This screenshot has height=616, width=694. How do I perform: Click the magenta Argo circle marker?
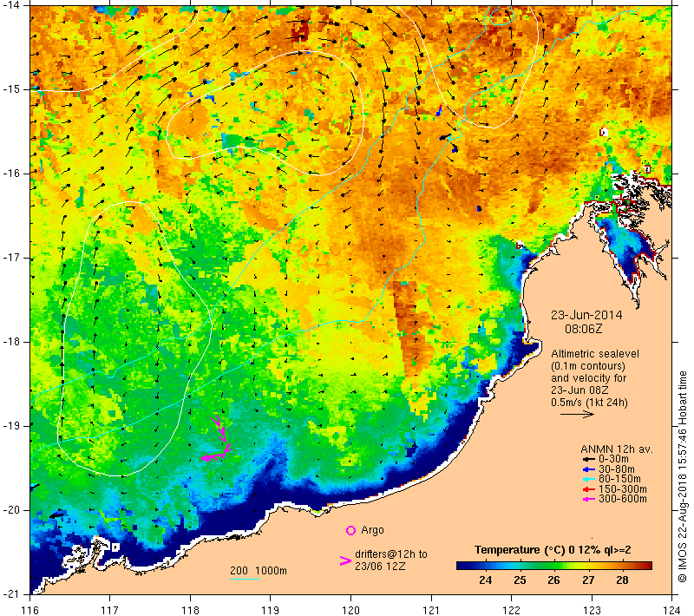point(350,530)
